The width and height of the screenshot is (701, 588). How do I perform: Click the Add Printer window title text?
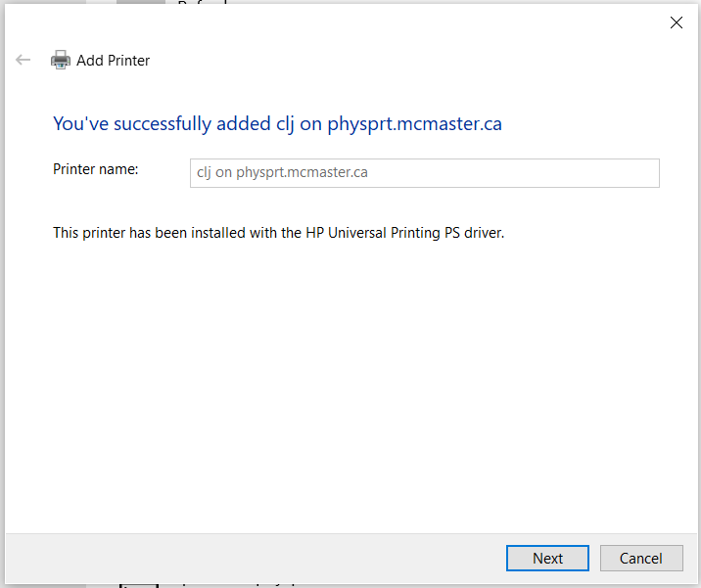(113, 61)
